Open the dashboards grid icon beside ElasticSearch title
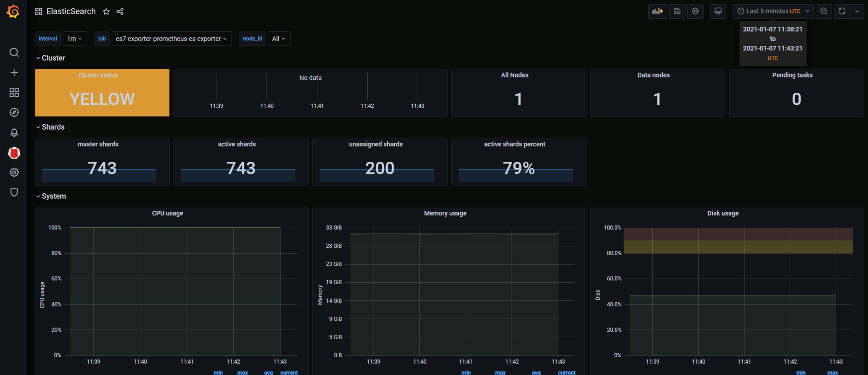This screenshot has width=868, height=375. pyautogui.click(x=39, y=11)
